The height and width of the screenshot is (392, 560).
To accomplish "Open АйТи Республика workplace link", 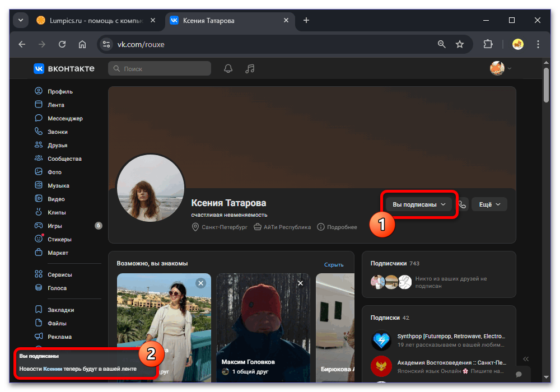I will coord(282,227).
